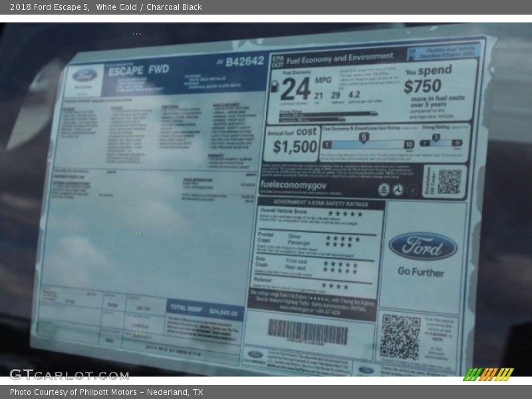Click the Ford oval logo beside ESCAPE FWD
Screen dimensions: 532x399
pos(84,75)
